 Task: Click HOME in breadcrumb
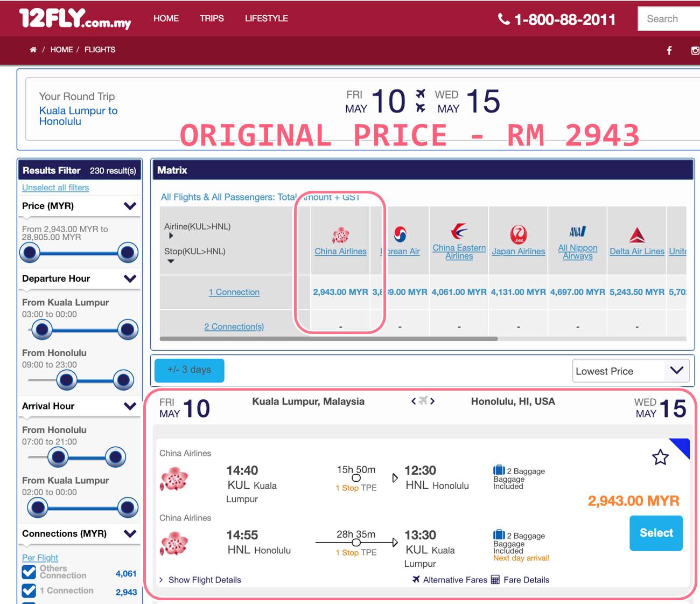coord(61,50)
